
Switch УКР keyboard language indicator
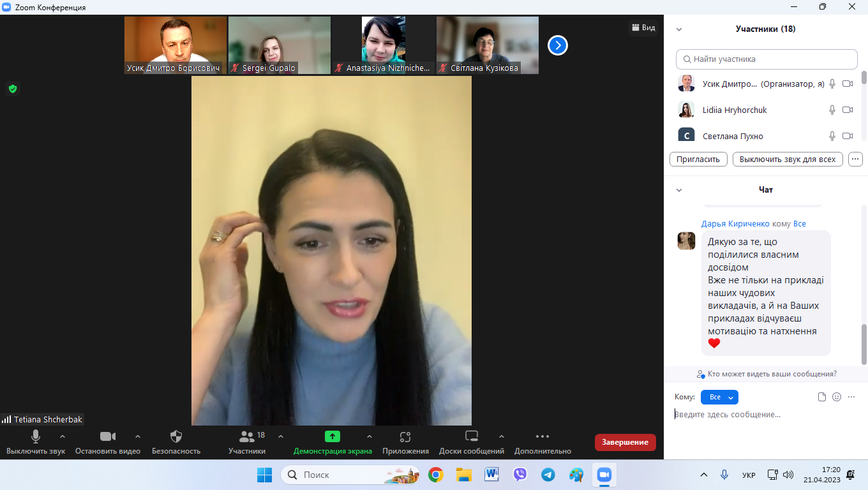click(749, 475)
